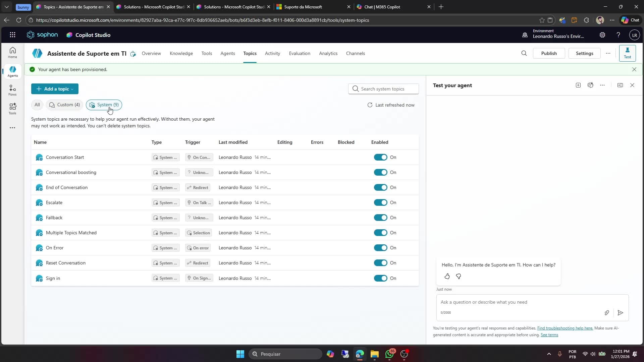Switch to the Knowledge tab

pos(181,53)
